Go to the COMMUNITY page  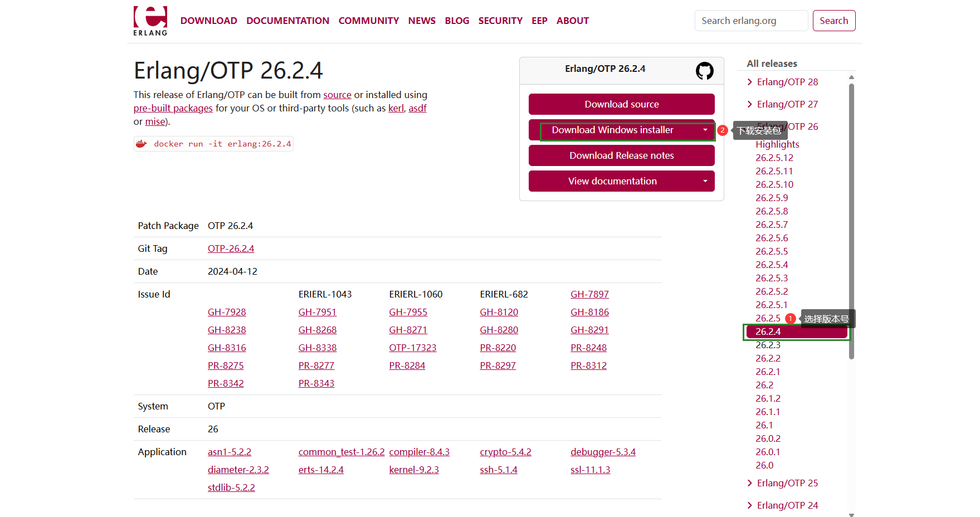[x=369, y=21]
